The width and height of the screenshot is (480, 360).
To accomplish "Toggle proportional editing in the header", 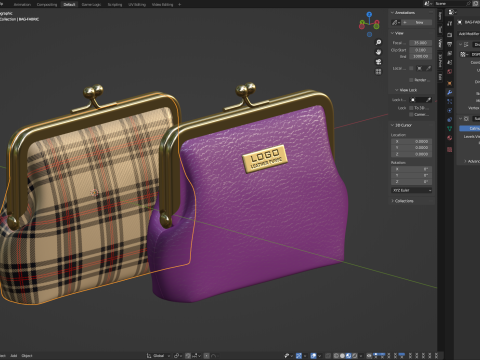I will point(207,356).
